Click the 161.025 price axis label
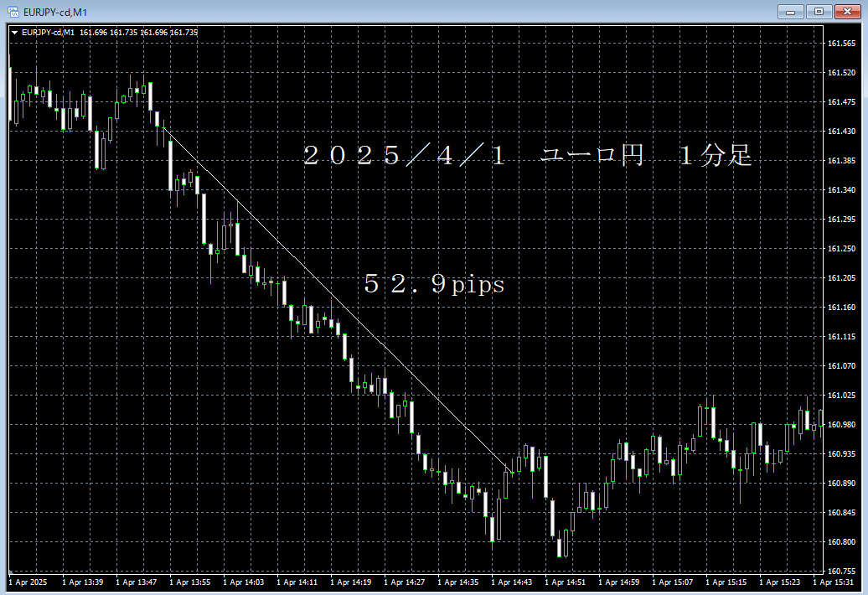 click(841, 396)
